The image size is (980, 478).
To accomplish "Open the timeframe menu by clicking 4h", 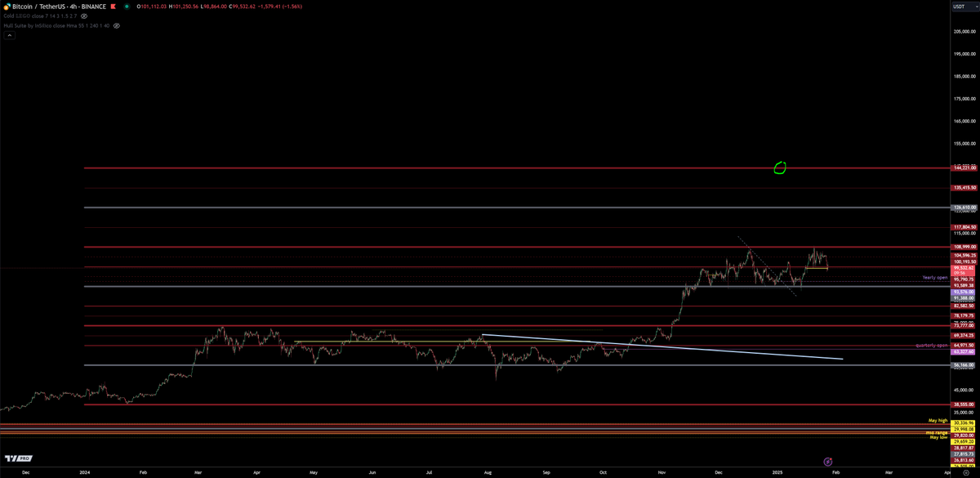I will click(73, 6).
